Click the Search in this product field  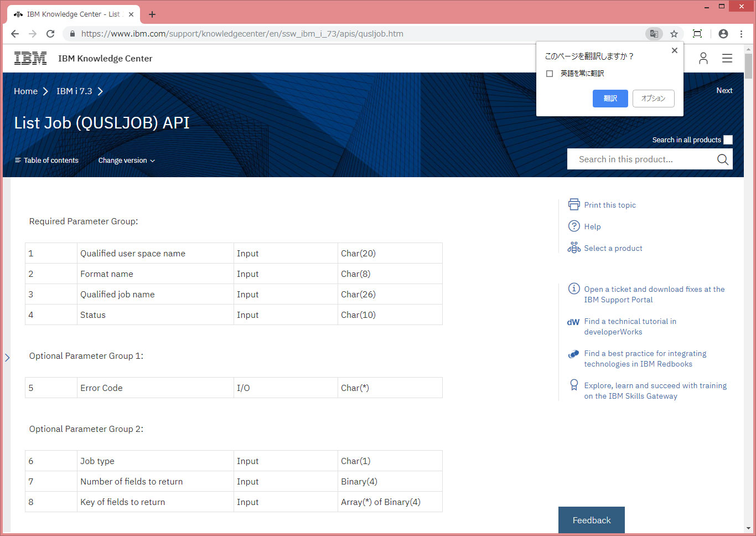click(x=642, y=159)
